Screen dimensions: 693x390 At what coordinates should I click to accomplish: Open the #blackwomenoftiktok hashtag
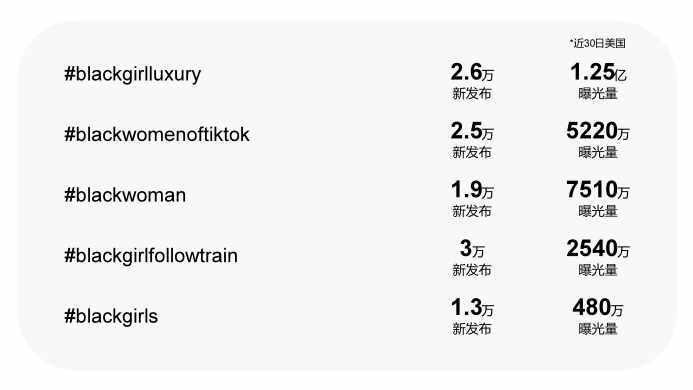157,134
